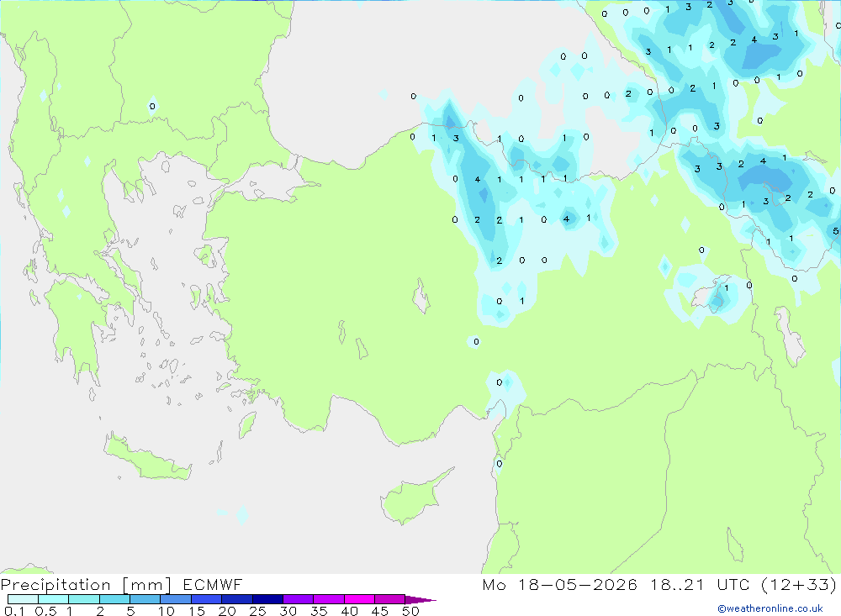Click the "25" legend scale label
This screenshot has width=841, height=616.
pos(257,611)
